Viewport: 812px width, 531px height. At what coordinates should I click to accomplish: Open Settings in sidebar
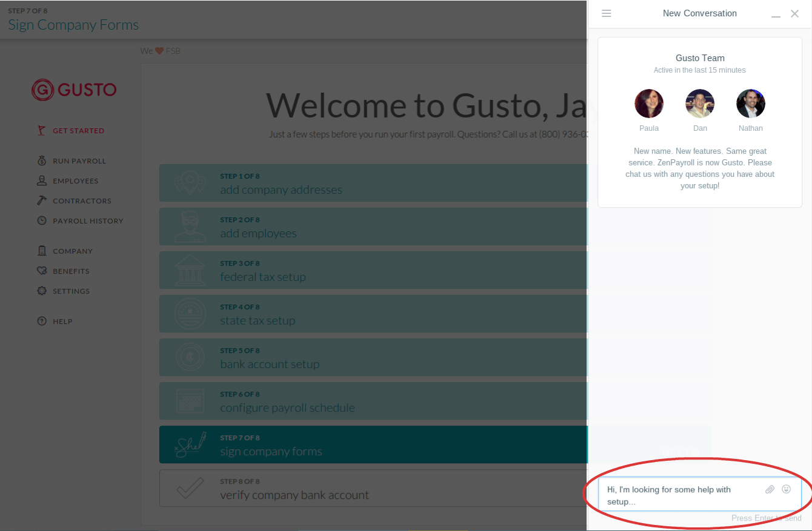(x=71, y=291)
